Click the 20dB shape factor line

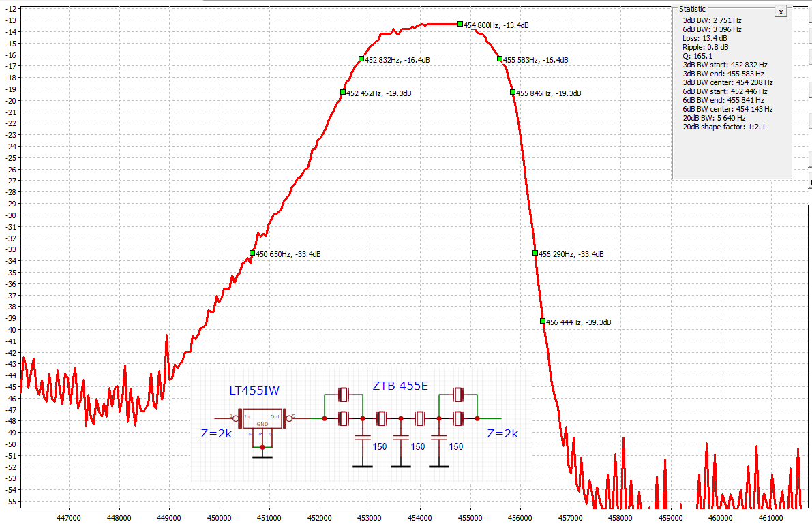[723, 127]
